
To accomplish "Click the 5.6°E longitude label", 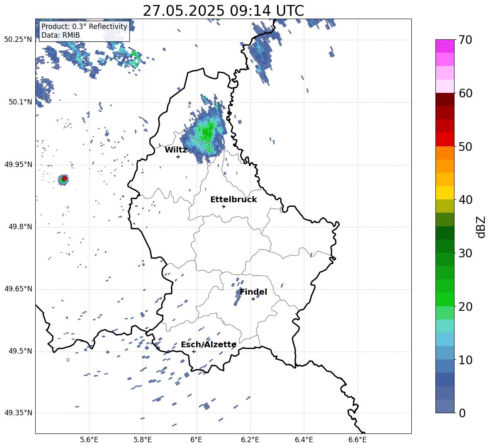I will tap(89, 440).
